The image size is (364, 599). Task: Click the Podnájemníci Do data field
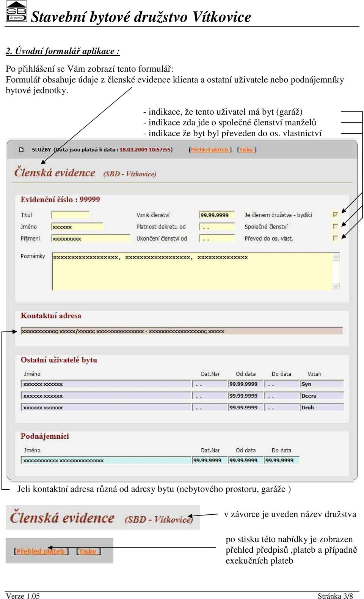click(282, 460)
